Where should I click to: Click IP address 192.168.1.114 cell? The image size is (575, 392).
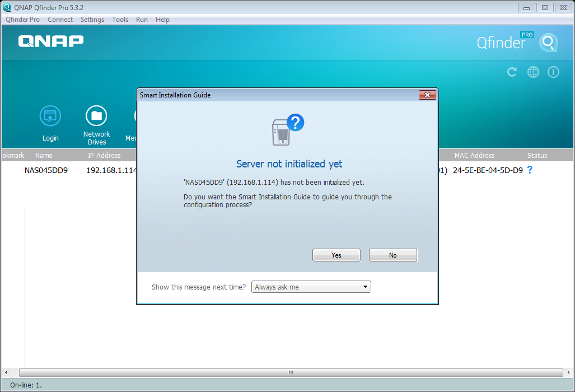click(111, 170)
